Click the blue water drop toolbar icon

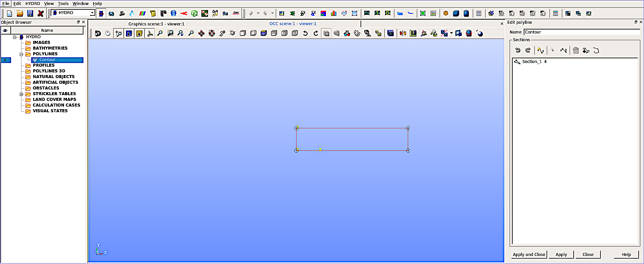coord(132,13)
